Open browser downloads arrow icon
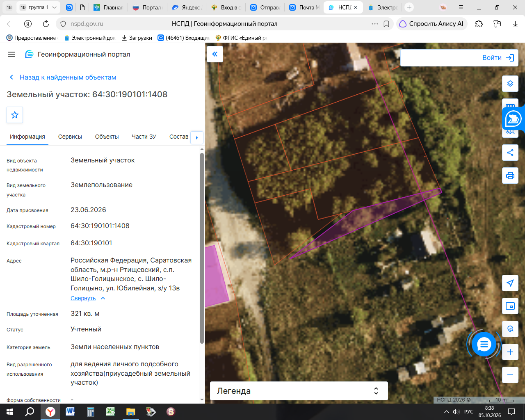 (x=515, y=24)
